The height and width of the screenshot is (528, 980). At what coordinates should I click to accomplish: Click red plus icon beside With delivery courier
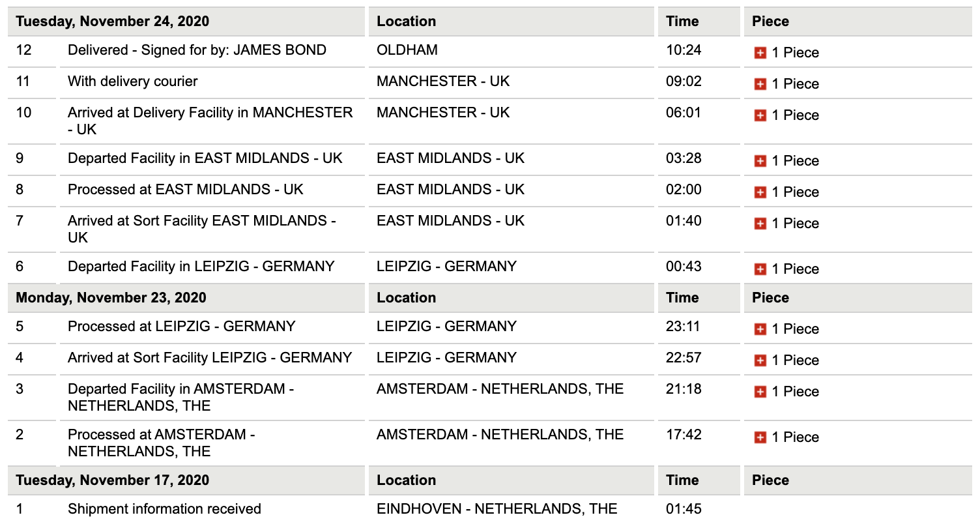point(760,84)
